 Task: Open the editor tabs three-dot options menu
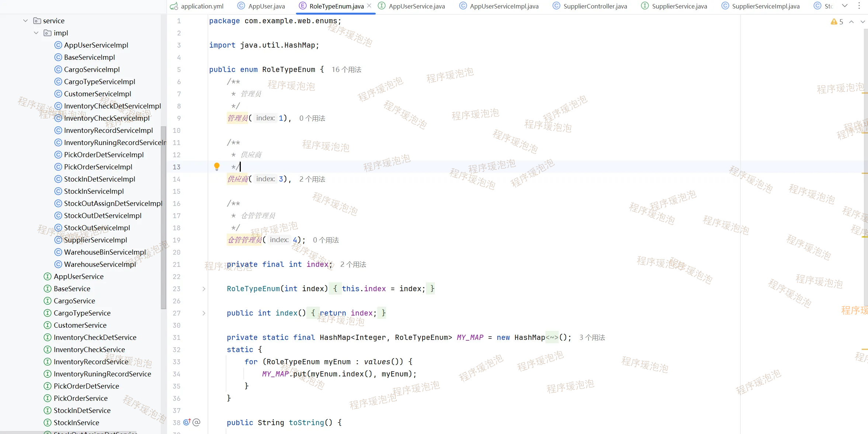click(859, 6)
